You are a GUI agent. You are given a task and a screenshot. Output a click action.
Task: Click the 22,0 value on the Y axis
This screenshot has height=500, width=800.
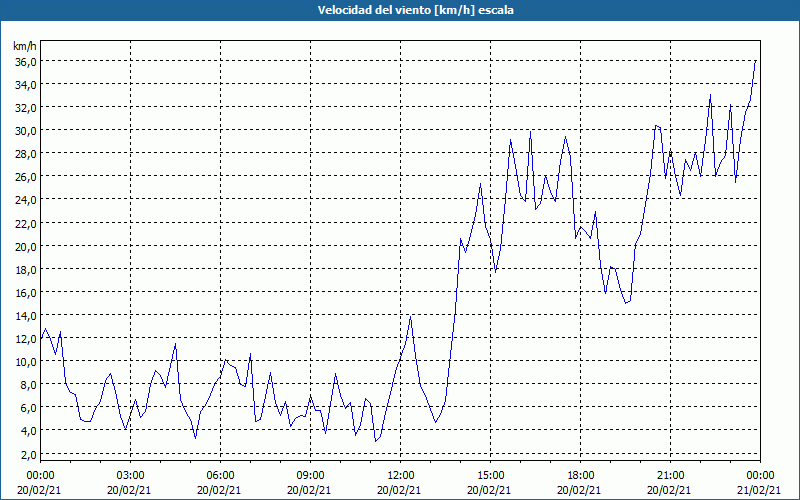(x=26, y=223)
